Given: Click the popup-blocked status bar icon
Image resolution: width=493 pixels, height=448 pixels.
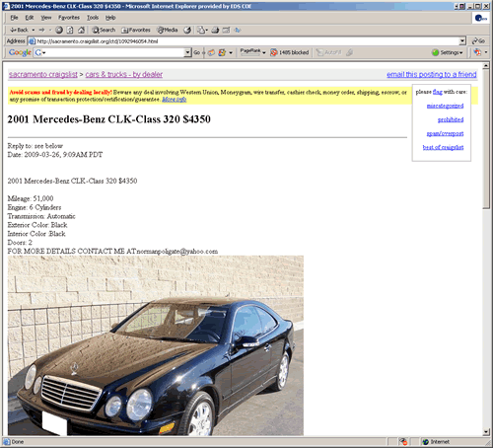Looking at the screenshot, I should 403,442.
